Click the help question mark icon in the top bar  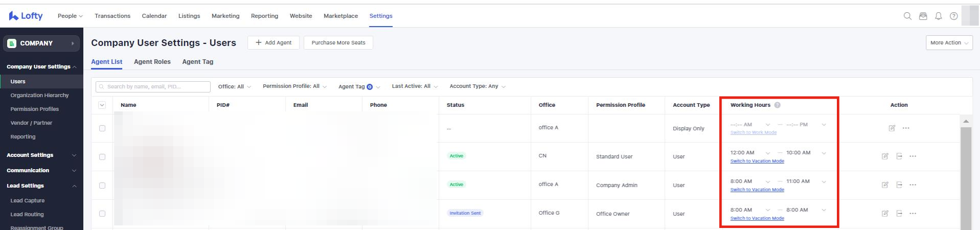[953, 16]
